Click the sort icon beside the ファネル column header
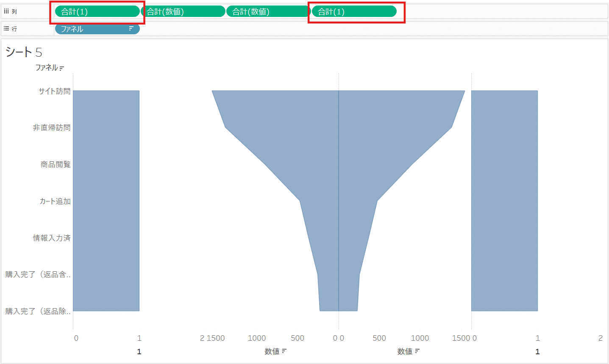 pos(62,68)
